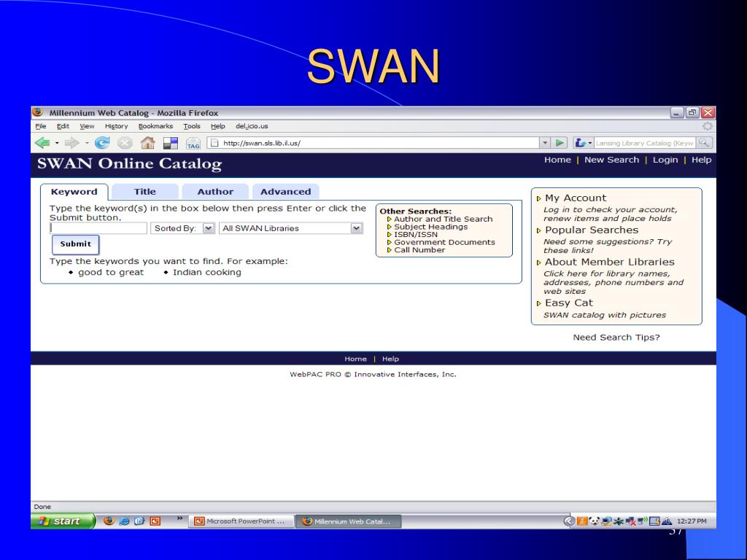747x560 pixels.
Task: Open the Bookmarks menu
Action: (155, 126)
